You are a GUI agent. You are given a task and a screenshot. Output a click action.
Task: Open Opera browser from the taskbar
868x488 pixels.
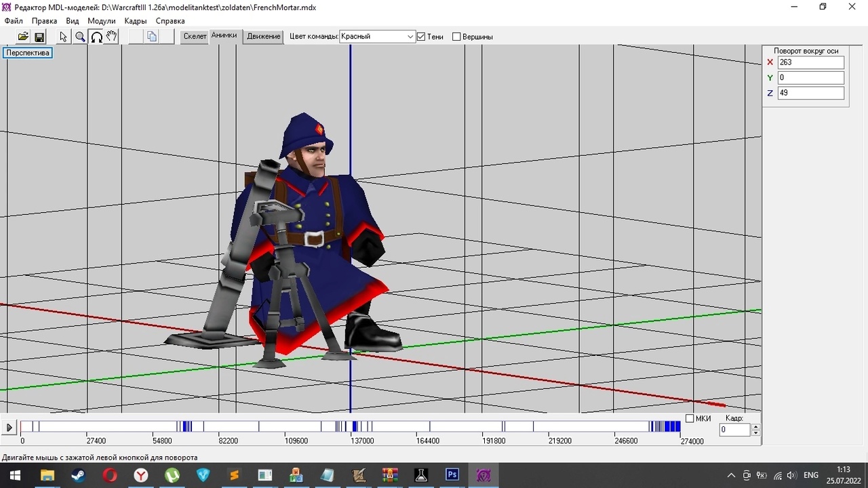109,475
